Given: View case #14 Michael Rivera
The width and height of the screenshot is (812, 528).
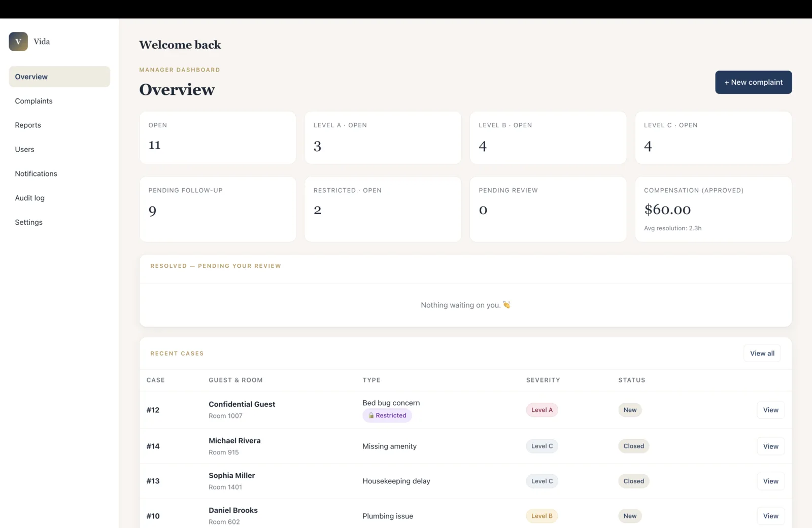Looking at the screenshot, I should (770, 446).
